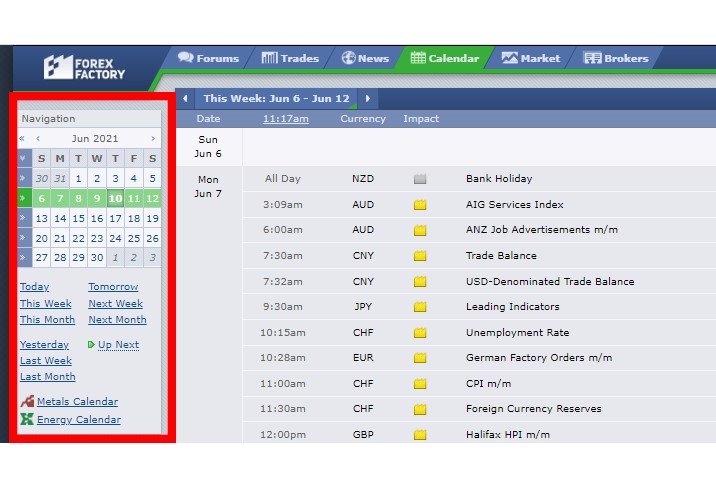Viewport: 716px width, 477px height.
Task: Click the Energy Calendar green icon
Action: [x=27, y=420]
